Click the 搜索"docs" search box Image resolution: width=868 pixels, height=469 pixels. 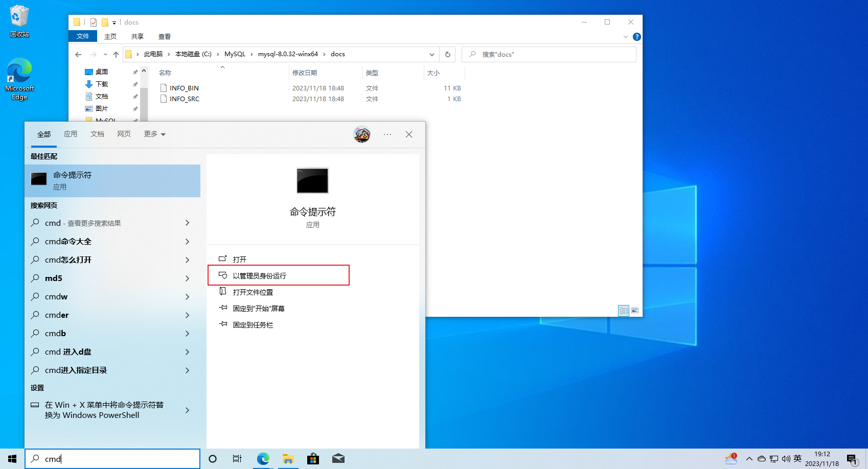point(549,54)
